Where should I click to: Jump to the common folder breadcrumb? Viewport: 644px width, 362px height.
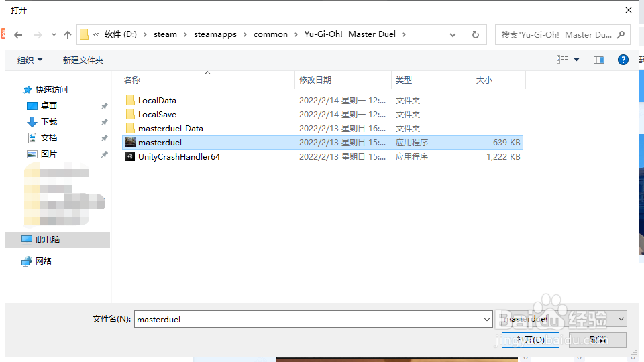click(270, 34)
